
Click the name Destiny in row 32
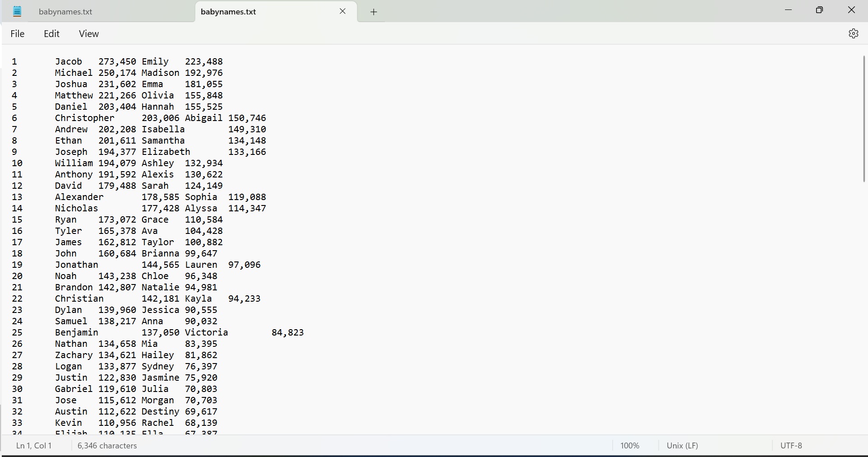[x=161, y=411]
